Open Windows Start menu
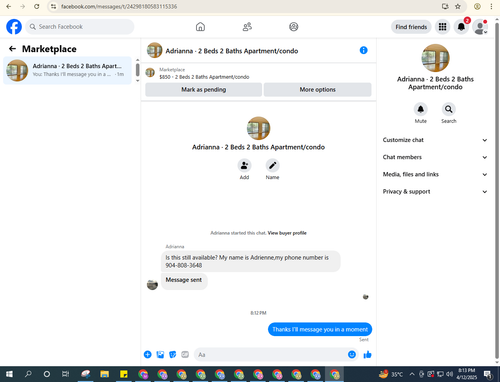 pyautogui.click(x=9, y=374)
